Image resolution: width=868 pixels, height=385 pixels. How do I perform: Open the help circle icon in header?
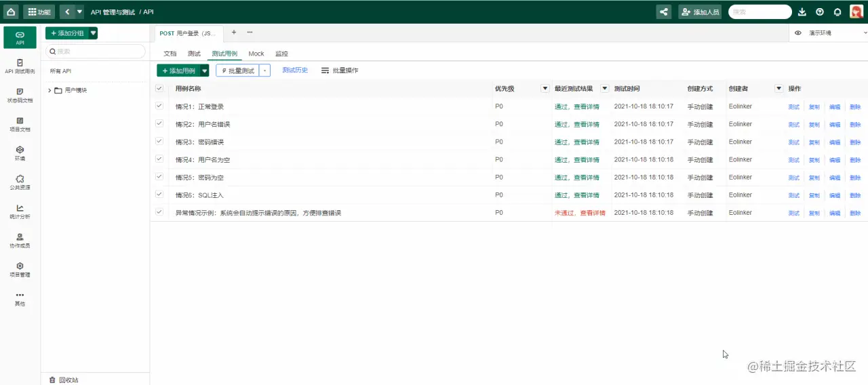(x=820, y=12)
